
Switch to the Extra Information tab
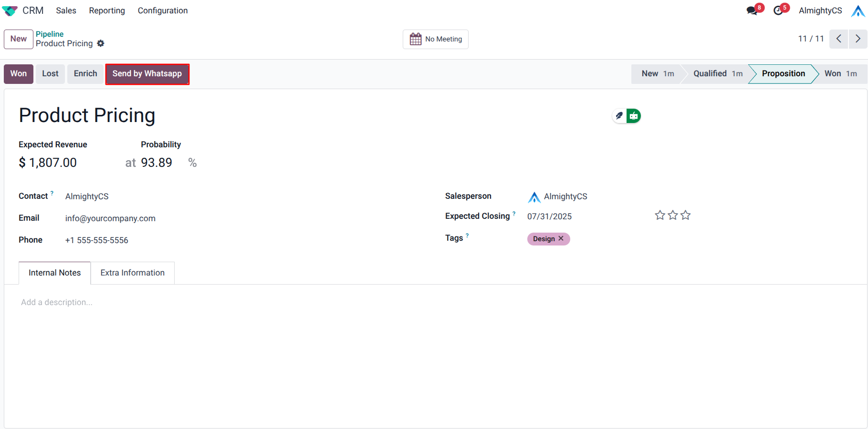point(132,273)
